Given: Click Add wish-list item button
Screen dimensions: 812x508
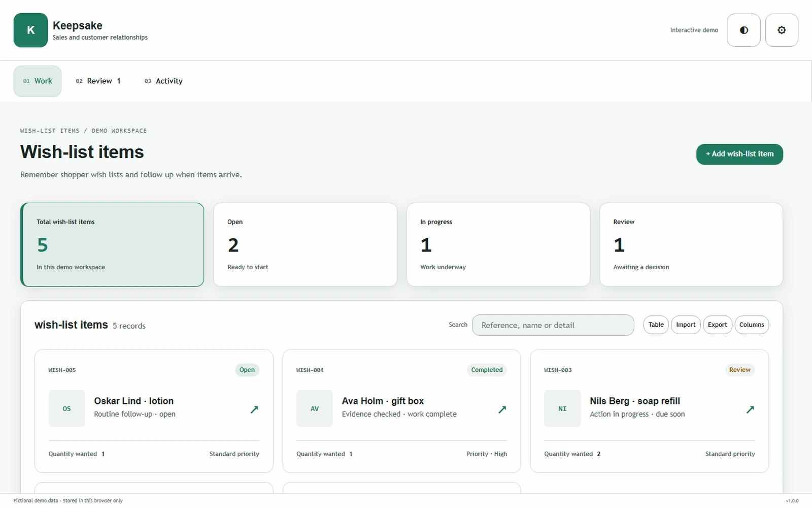Looking at the screenshot, I should tap(739, 154).
